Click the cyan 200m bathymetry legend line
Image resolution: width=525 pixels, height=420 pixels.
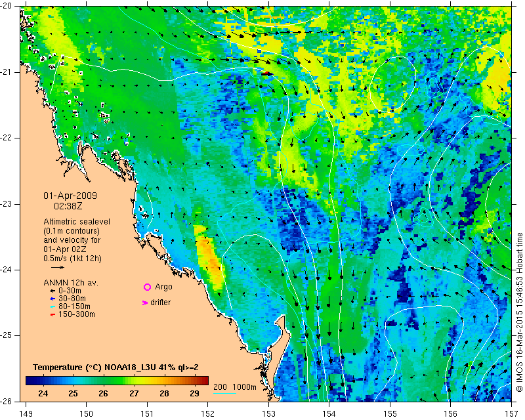point(224,393)
